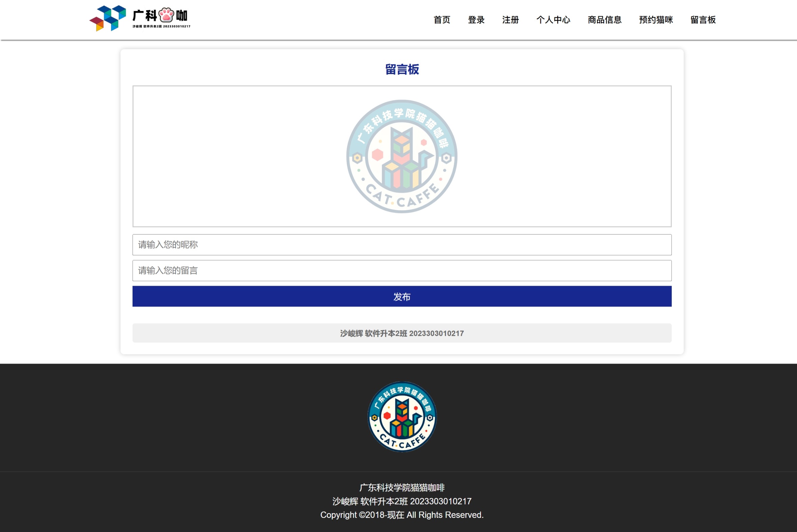Click the colorful cube logo icon
This screenshot has height=532, width=797.
point(108,18)
